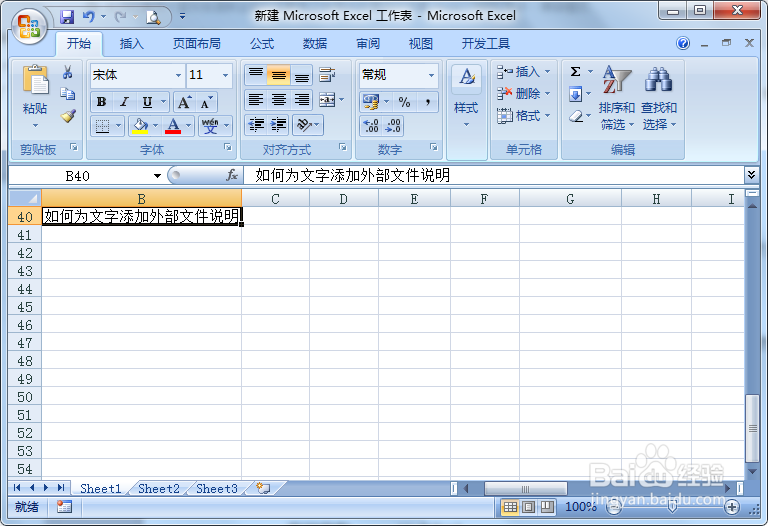768x526 pixels.
Task: Increase decimal places
Action: pyautogui.click(x=371, y=126)
